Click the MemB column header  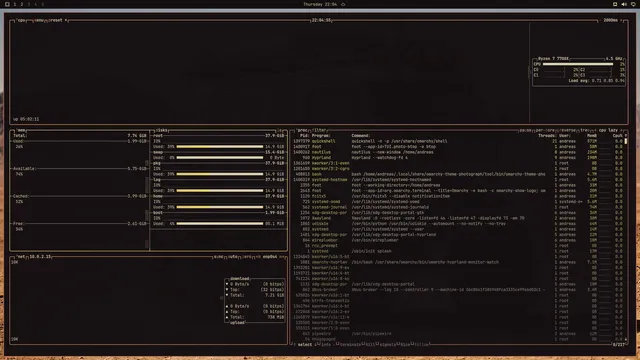tap(592, 136)
